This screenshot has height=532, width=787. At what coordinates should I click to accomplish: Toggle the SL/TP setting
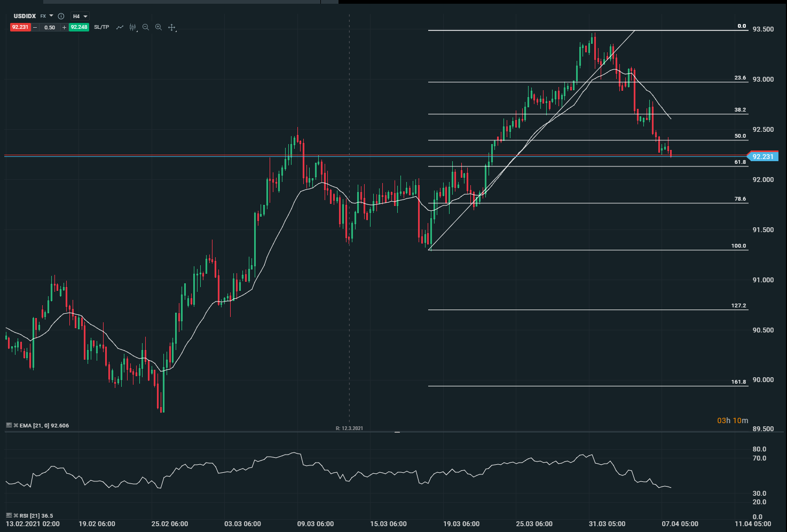click(x=101, y=27)
